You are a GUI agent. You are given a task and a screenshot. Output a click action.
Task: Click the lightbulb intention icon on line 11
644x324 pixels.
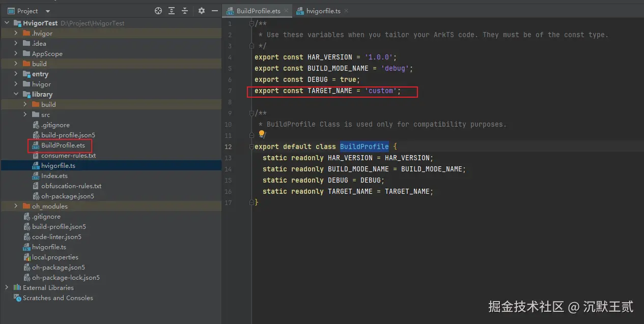(262, 134)
